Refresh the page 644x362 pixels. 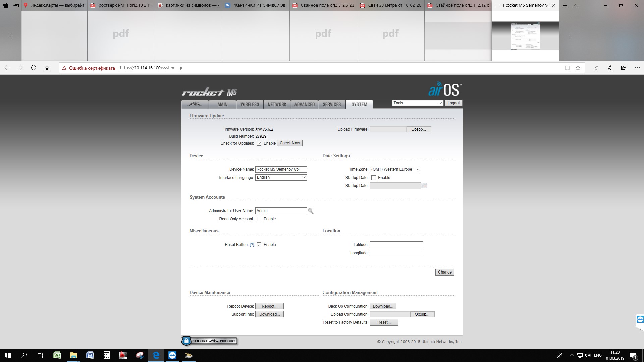pyautogui.click(x=34, y=68)
